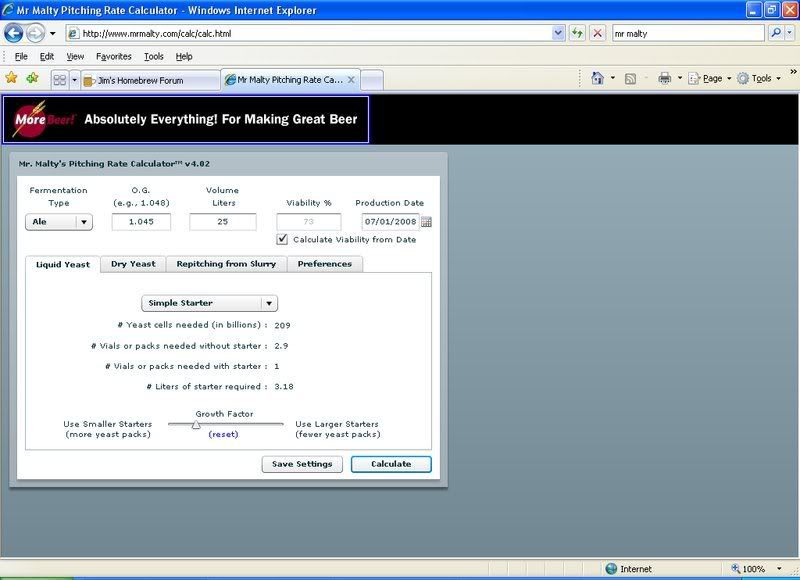This screenshot has height=580, width=800.
Task: Click the Stop loading X icon
Action: [x=597, y=34]
